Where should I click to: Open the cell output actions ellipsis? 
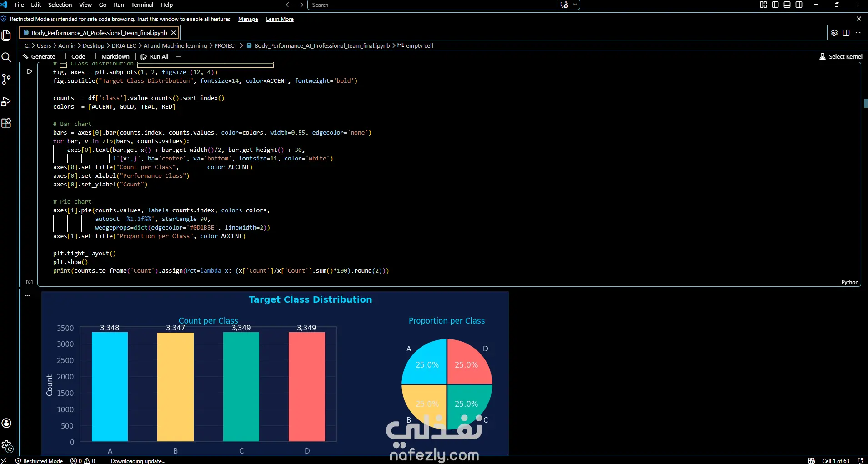click(28, 295)
